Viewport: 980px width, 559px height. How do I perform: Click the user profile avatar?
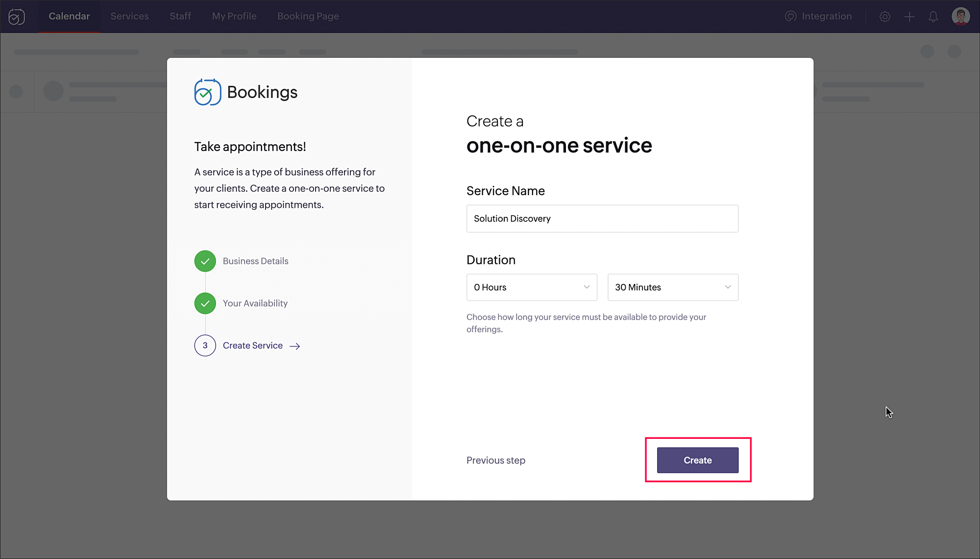[x=960, y=16]
